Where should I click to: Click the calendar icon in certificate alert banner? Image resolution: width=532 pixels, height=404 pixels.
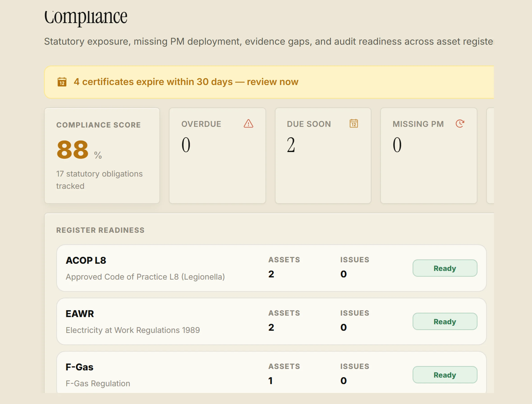click(62, 82)
